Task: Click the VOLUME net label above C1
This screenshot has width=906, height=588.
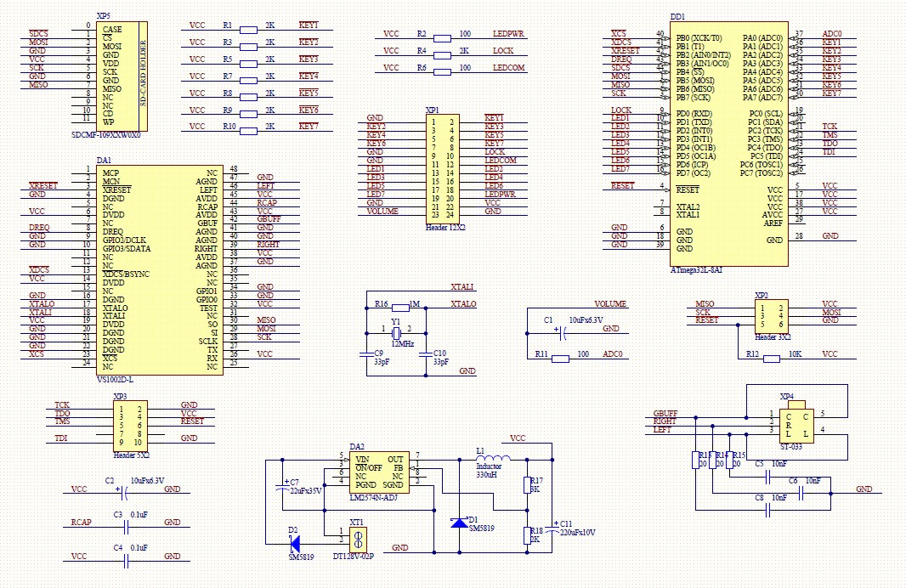Action: tap(610, 304)
